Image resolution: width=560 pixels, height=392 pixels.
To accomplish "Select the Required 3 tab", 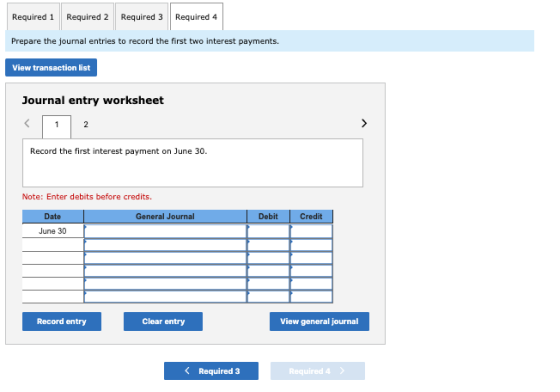I will tap(142, 17).
